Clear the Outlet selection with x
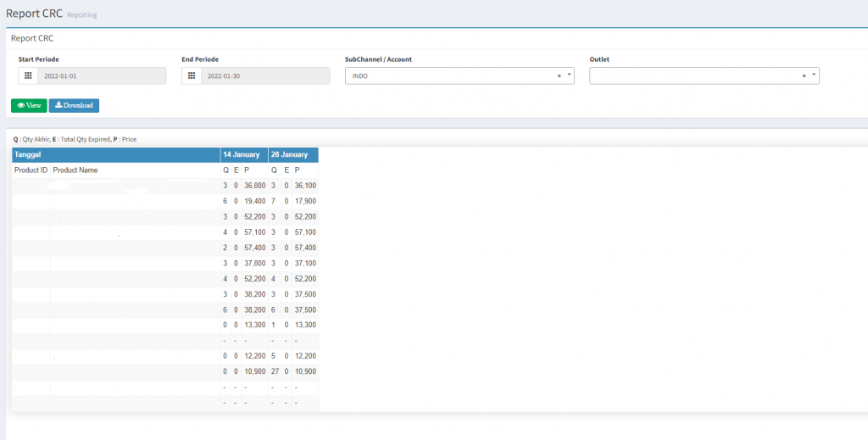This screenshot has width=868, height=440. [804, 76]
